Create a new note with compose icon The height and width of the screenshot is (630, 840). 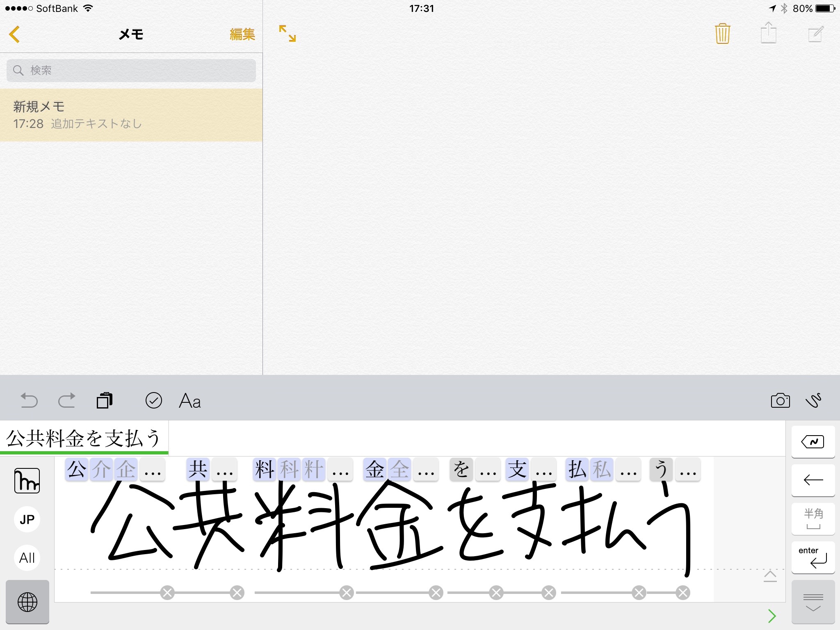click(815, 34)
